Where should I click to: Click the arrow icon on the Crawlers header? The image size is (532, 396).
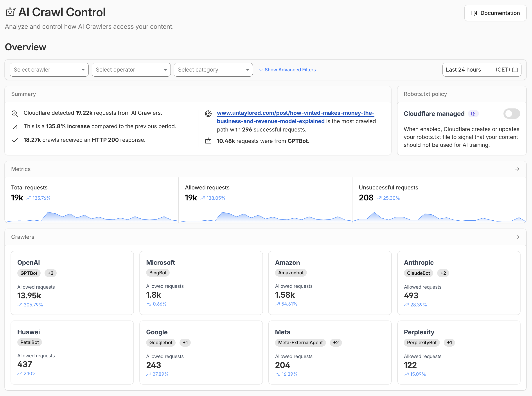pos(517,237)
